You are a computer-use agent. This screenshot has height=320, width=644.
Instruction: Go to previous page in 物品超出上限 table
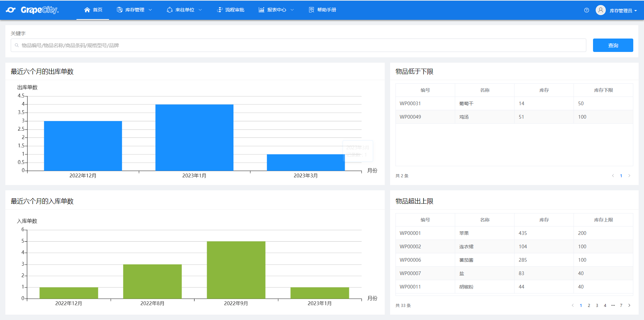click(x=573, y=305)
